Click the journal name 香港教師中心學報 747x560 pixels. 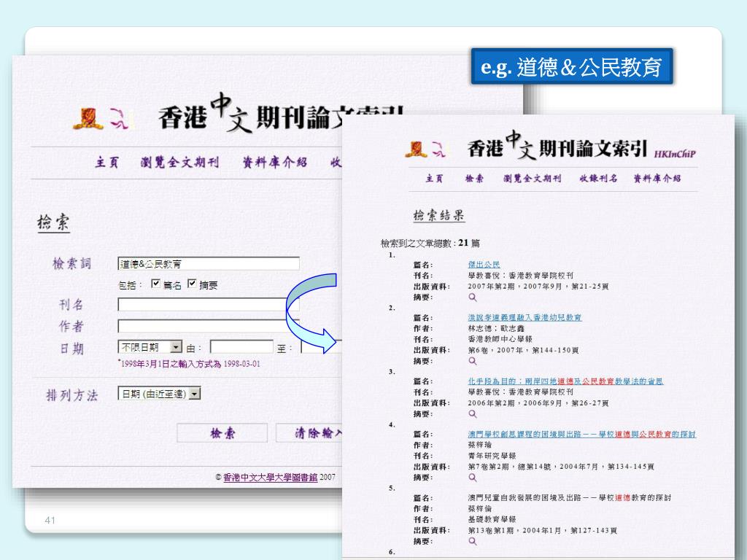point(500,339)
